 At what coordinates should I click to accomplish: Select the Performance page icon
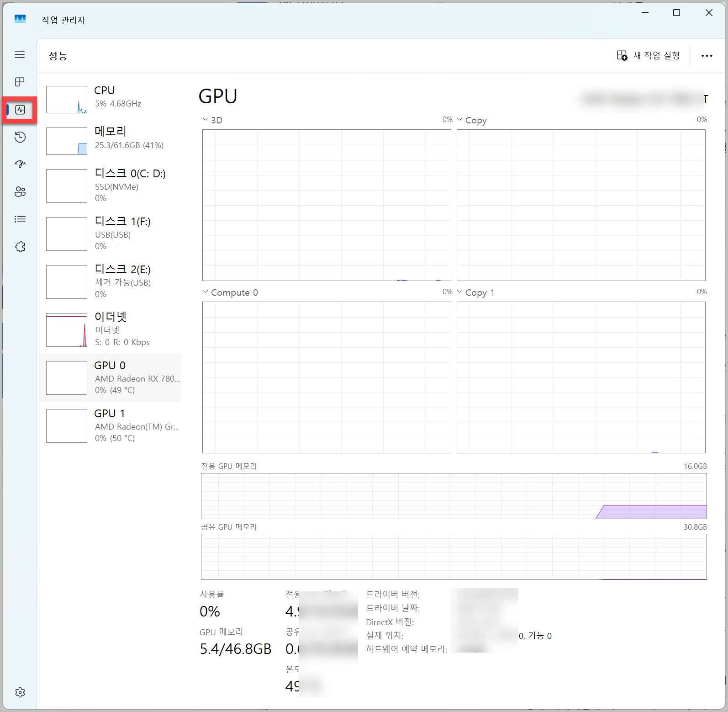pyautogui.click(x=20, y=110)
